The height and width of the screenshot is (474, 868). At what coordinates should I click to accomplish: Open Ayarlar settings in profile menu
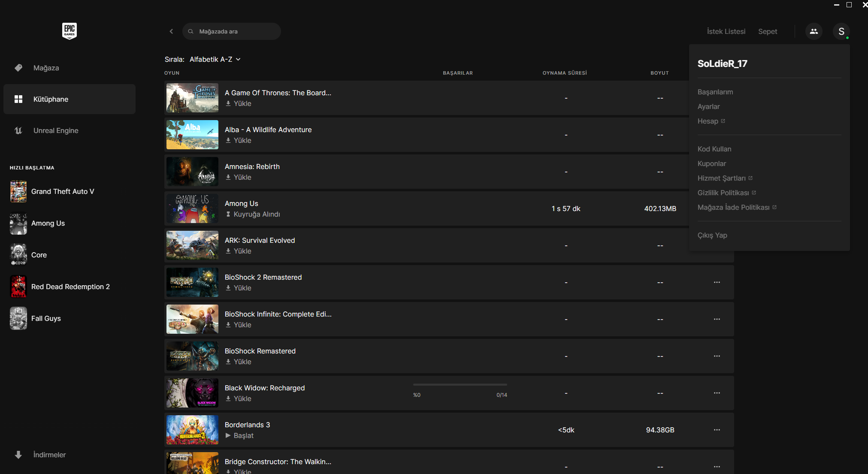[709, 106]
